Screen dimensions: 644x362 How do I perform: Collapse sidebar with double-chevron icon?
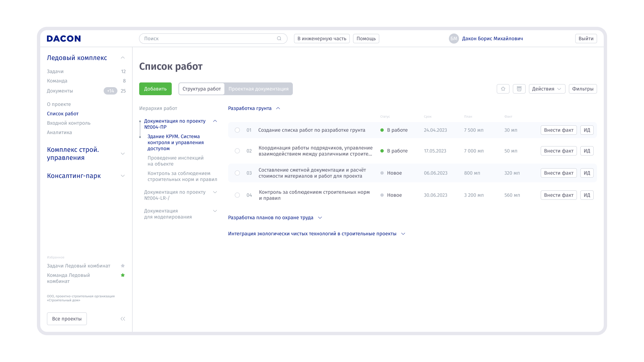[123, 319]
